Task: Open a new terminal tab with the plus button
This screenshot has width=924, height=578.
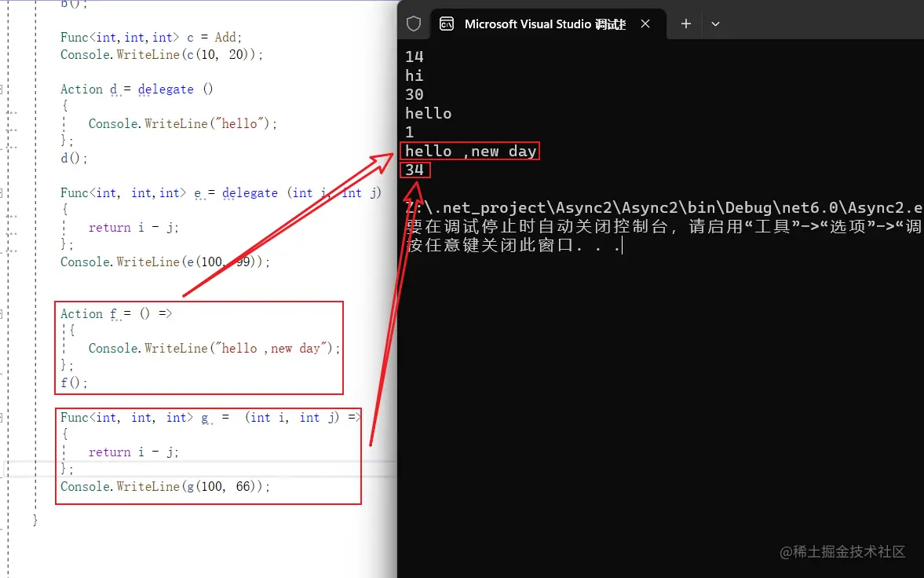Action: (686, 24)
